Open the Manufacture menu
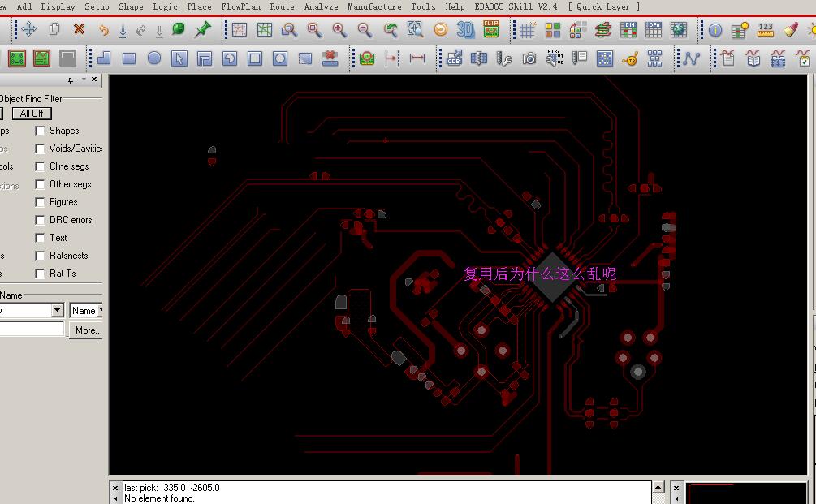Viewport: 816px width, 504px height. tap(374, 6)
